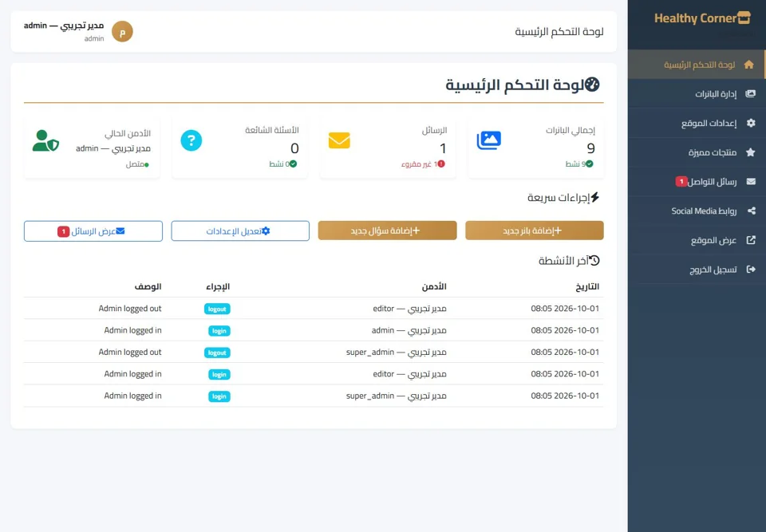Click the إضافة سؤال جديد button
Viewport: 766px width, 532px height.
388,231
